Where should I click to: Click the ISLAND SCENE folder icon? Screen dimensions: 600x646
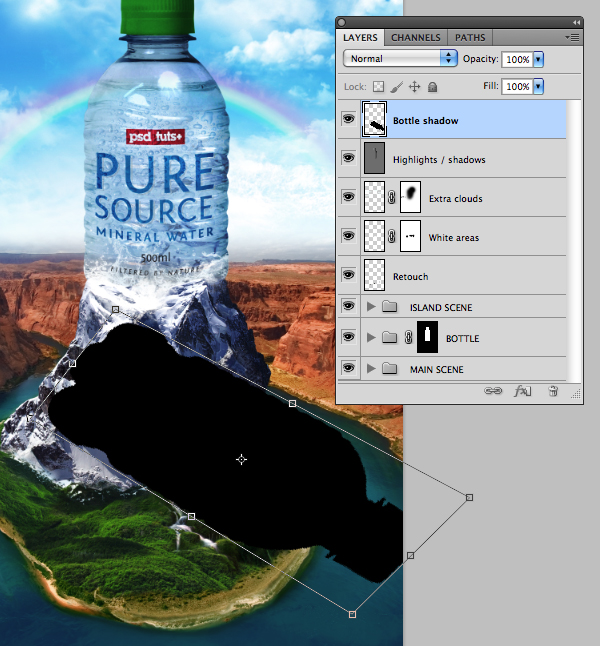point(389,307)
